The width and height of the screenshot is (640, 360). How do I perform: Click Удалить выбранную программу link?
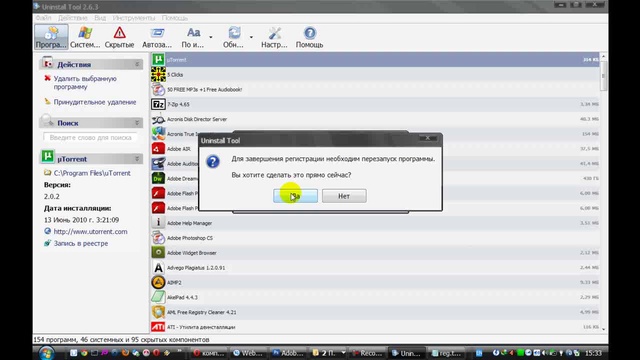(85, 82)
